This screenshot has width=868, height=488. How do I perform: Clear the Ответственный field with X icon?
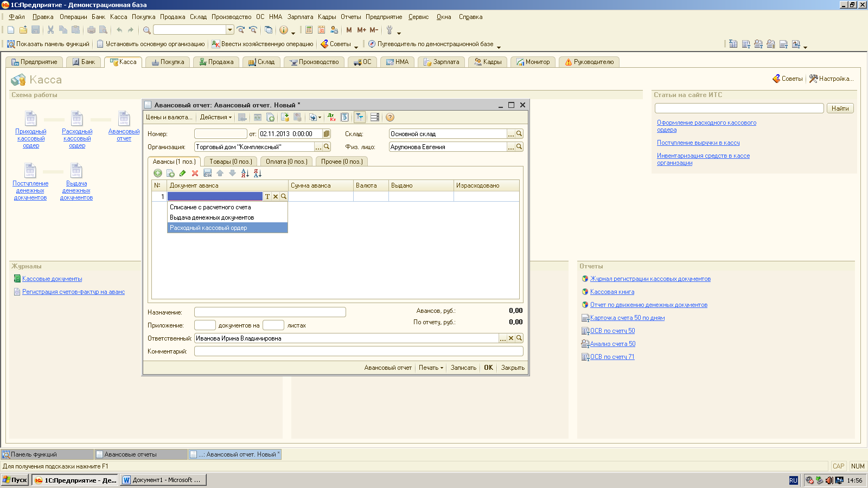[x=511, y=338]
